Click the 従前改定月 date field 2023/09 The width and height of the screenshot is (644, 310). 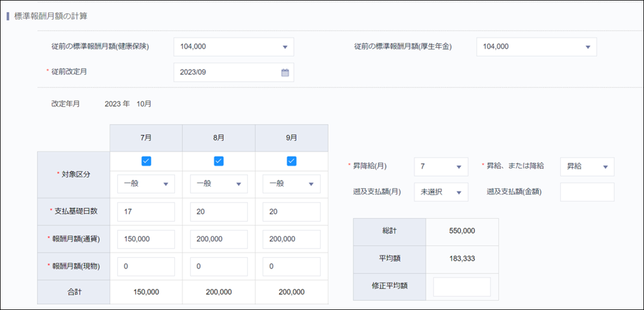(x=226, y=72)
